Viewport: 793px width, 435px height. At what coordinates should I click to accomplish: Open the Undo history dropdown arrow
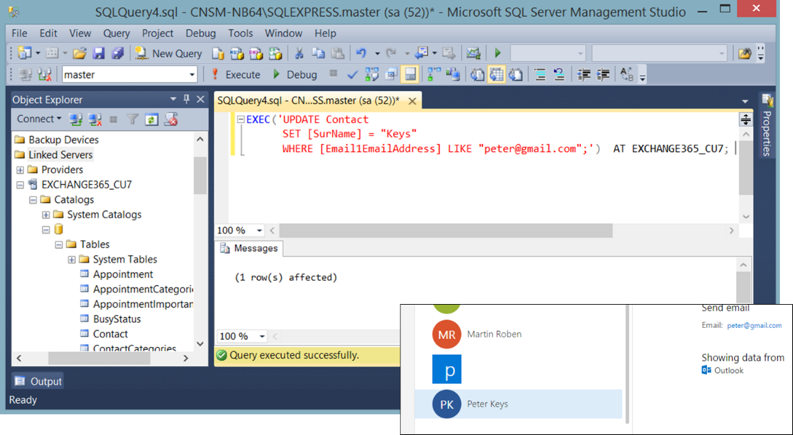[377, 53]
